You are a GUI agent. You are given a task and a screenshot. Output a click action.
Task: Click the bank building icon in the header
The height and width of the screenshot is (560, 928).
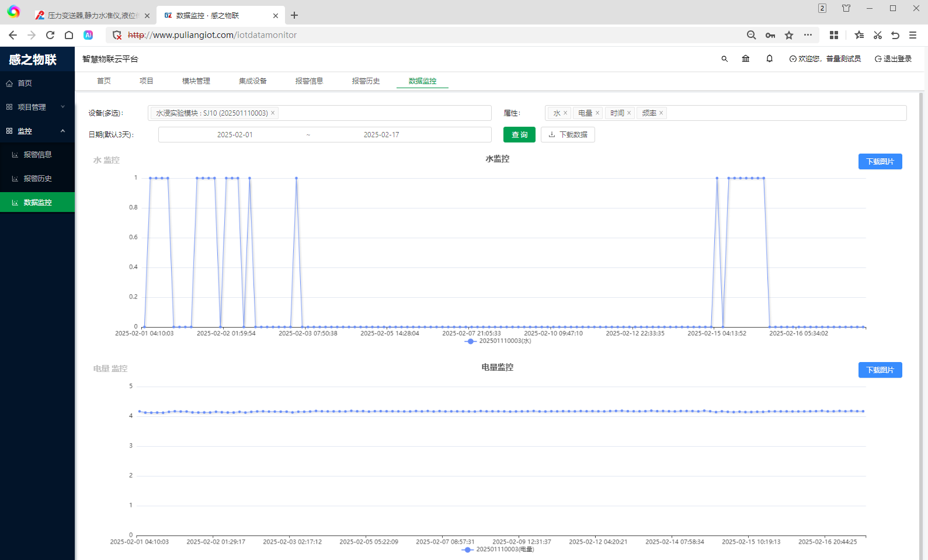point(746,59)
